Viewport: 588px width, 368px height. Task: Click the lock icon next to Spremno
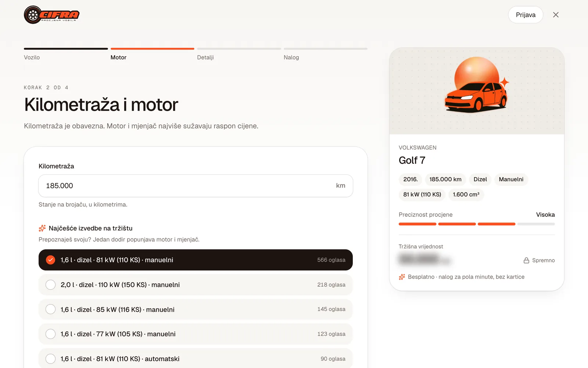(526, 260)
